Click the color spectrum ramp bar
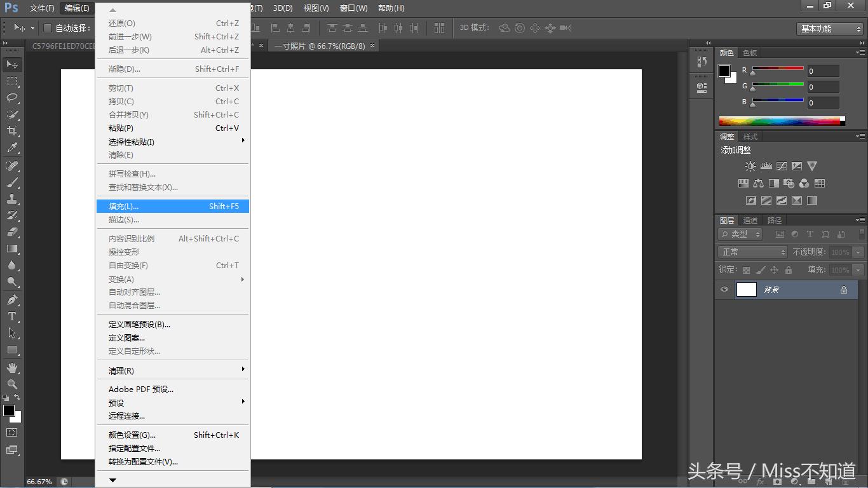868x488 pixels. (779, 121)
